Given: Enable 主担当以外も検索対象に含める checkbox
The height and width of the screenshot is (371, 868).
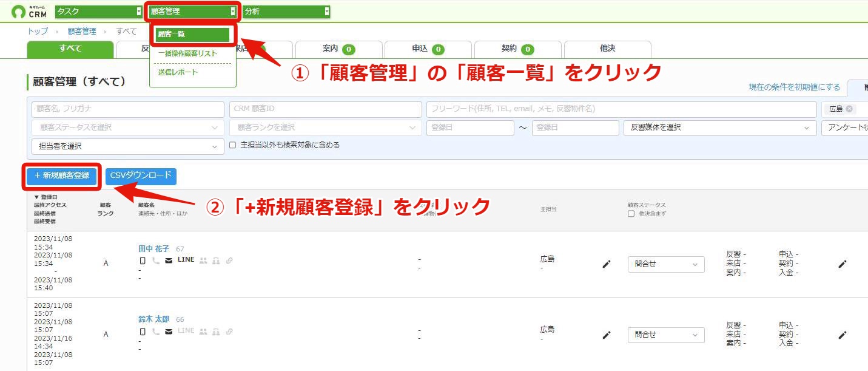Looking at the screenshot, I should [233, 145].
